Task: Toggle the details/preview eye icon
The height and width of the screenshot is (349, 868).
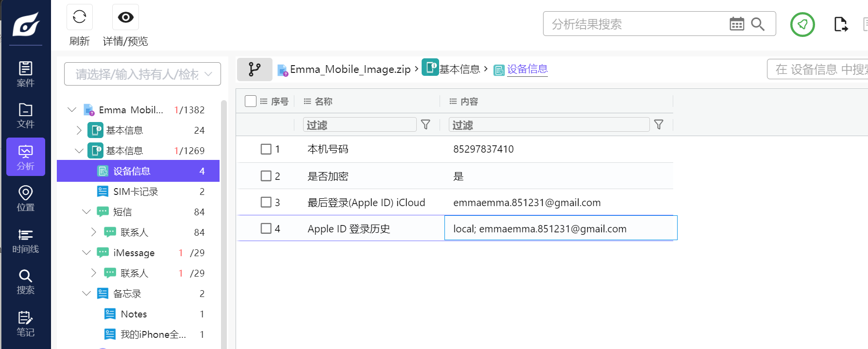Action: [125, 17]
